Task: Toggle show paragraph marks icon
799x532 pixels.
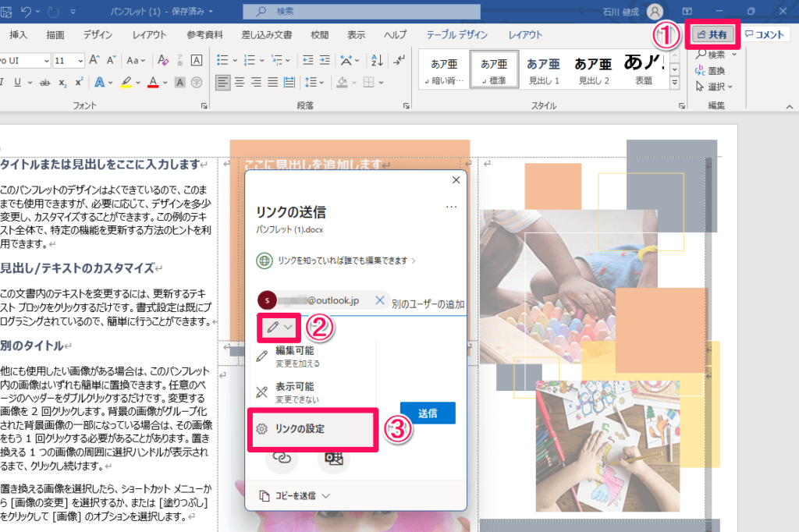Action: tap(399, 60)
